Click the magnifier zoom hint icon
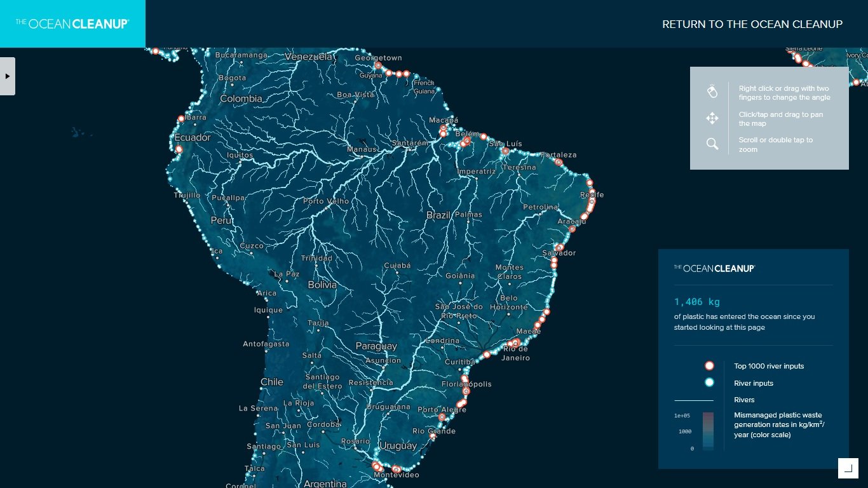This screenshot has width=868, height=488. coord(712,144)
